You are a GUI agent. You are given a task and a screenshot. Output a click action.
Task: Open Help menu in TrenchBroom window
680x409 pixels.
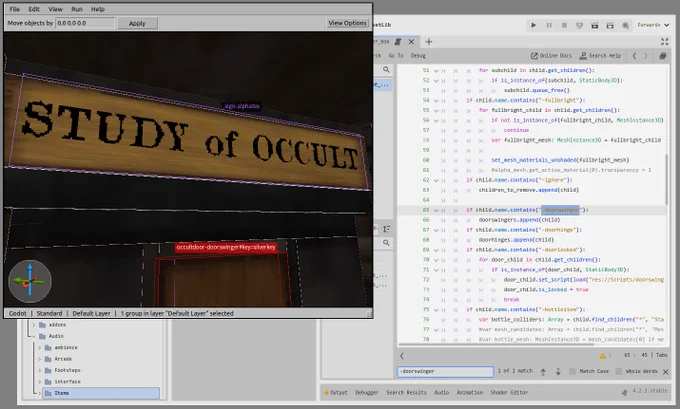click(98, 9)
